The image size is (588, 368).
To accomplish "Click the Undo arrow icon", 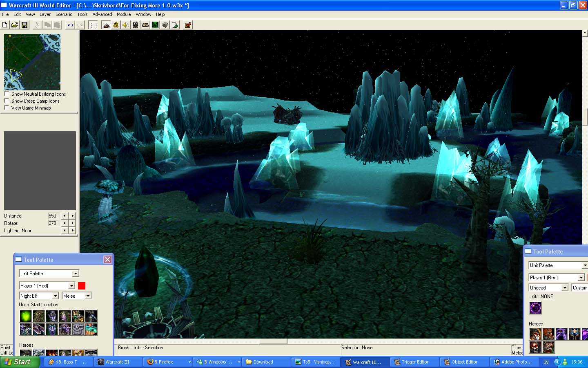I will pos(70,25).
